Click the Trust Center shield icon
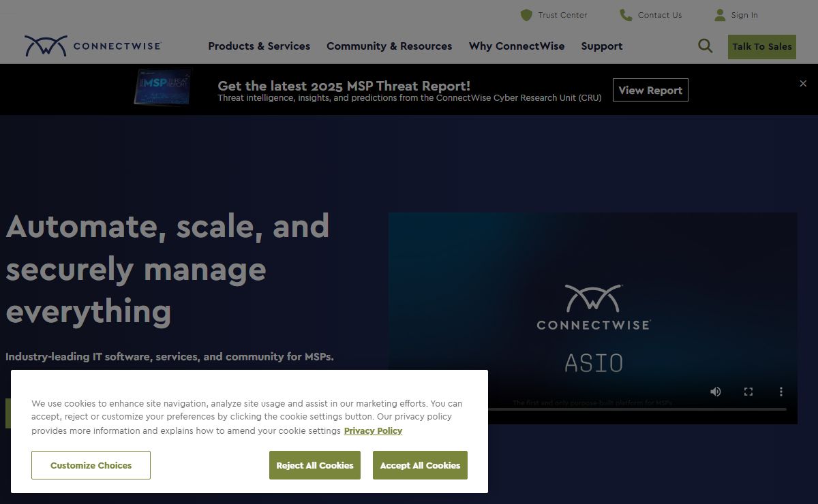818x504 pixels. click(x=526, y=15)
